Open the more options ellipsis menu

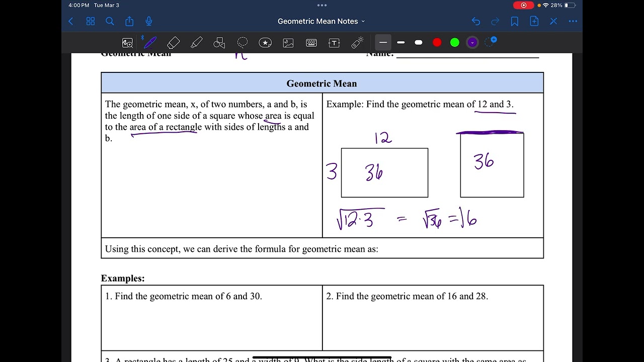coord(573,21)
